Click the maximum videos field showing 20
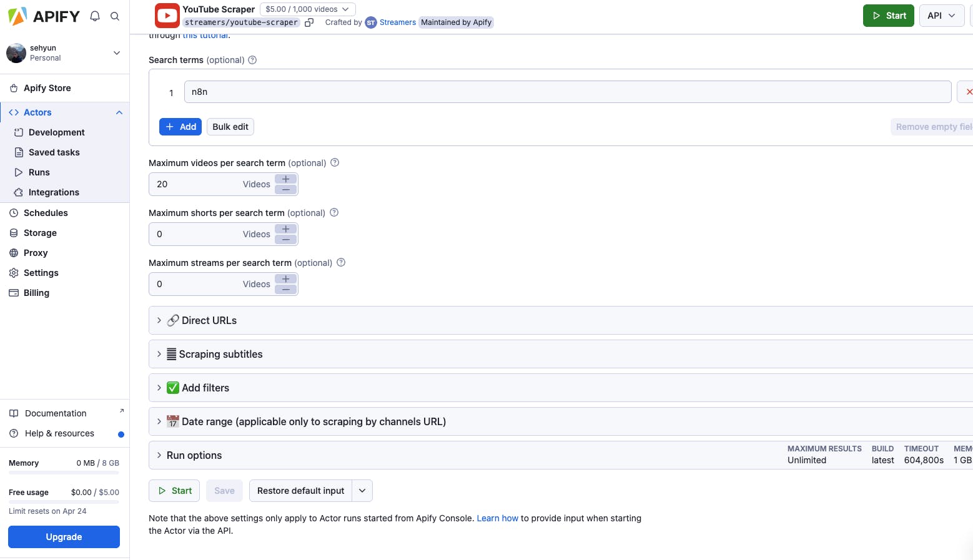 click(212, 184)
